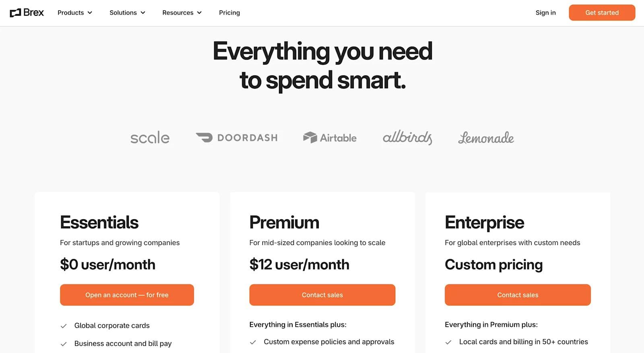Click Sign in
644x353 pixels.
tap(545, 12)
